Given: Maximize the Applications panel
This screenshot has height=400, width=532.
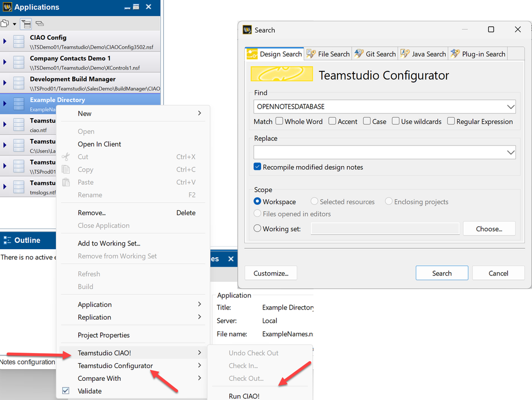Looking at the screenshot, I should [x=136, y=7].
